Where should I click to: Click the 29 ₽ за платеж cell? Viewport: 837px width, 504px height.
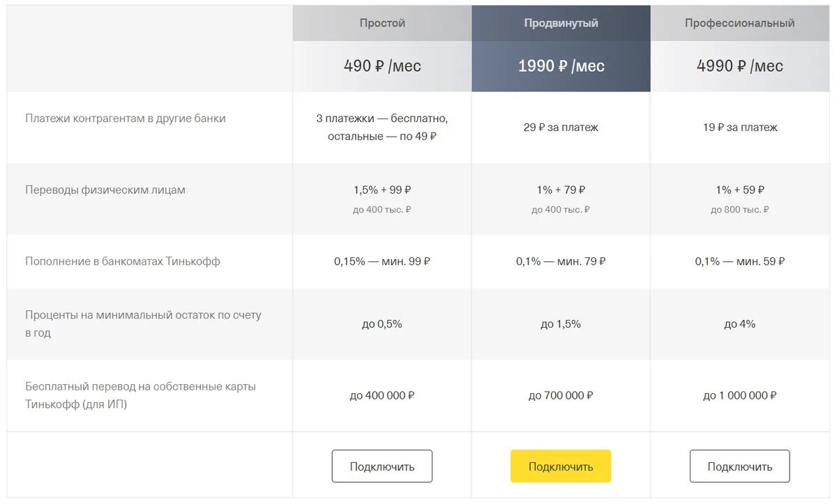coord(561,128)
